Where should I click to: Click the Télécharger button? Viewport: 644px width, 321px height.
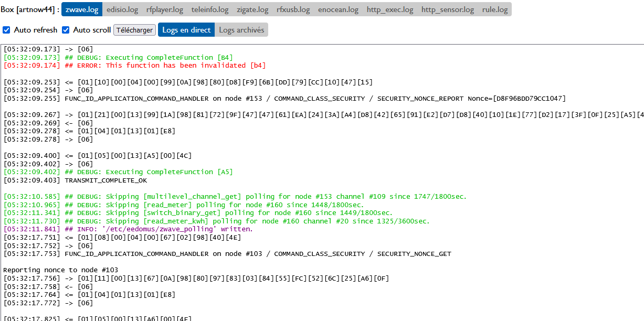[134, 30]
